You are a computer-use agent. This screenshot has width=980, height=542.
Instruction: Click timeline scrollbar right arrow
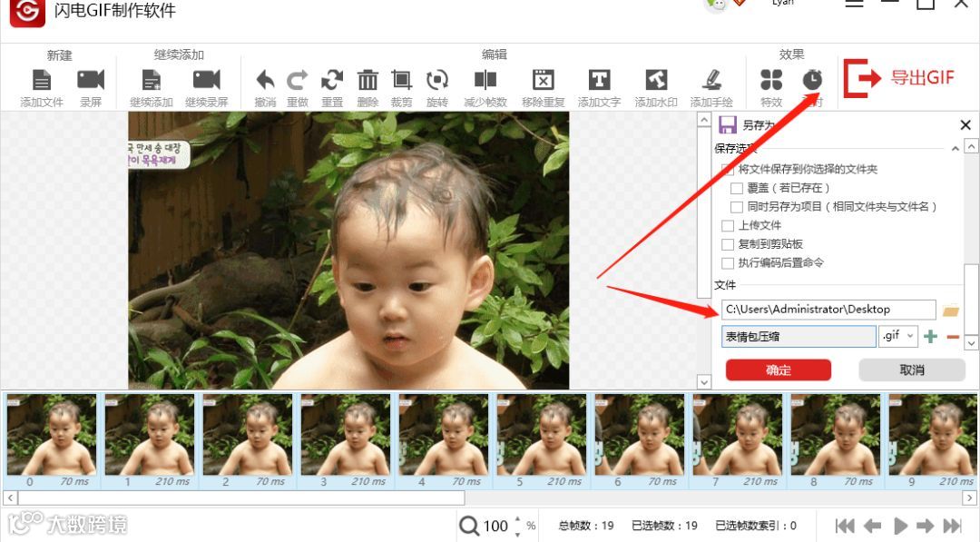pos(969,498)
